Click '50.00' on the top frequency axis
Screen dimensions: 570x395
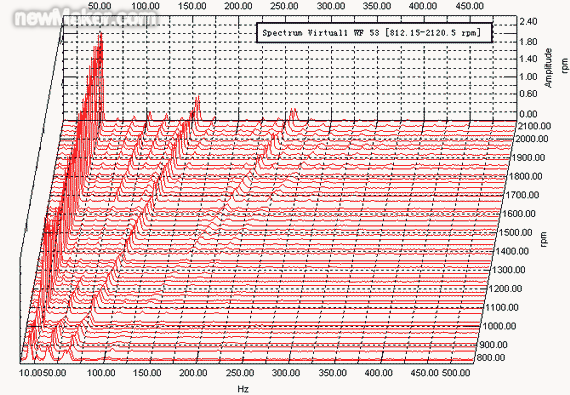(x=100, y=6)
